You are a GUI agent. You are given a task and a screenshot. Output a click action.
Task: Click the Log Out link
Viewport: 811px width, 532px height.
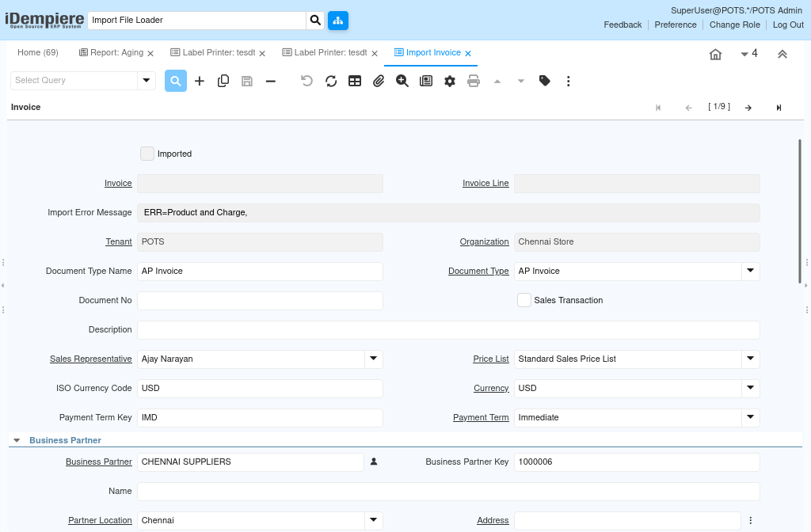click(x=788, y=25)
